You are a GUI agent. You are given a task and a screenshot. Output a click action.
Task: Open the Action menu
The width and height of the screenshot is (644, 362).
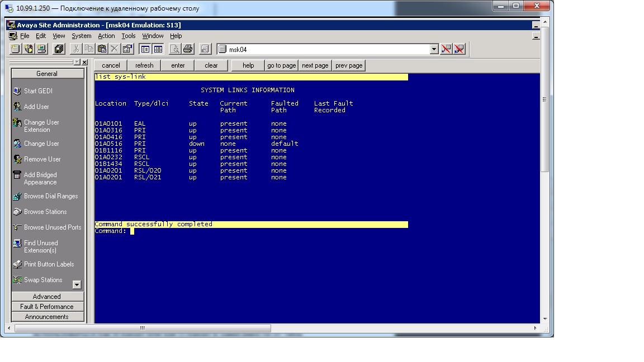(106, 36)
